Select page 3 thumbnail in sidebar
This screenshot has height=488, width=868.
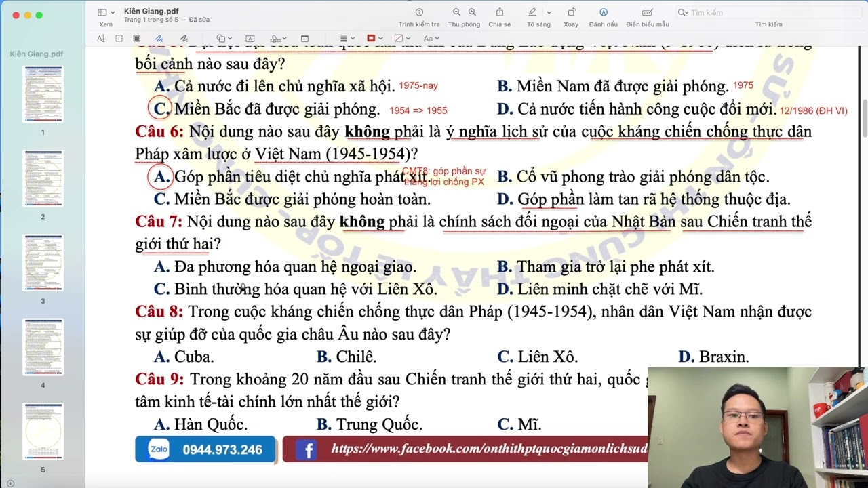43,262
